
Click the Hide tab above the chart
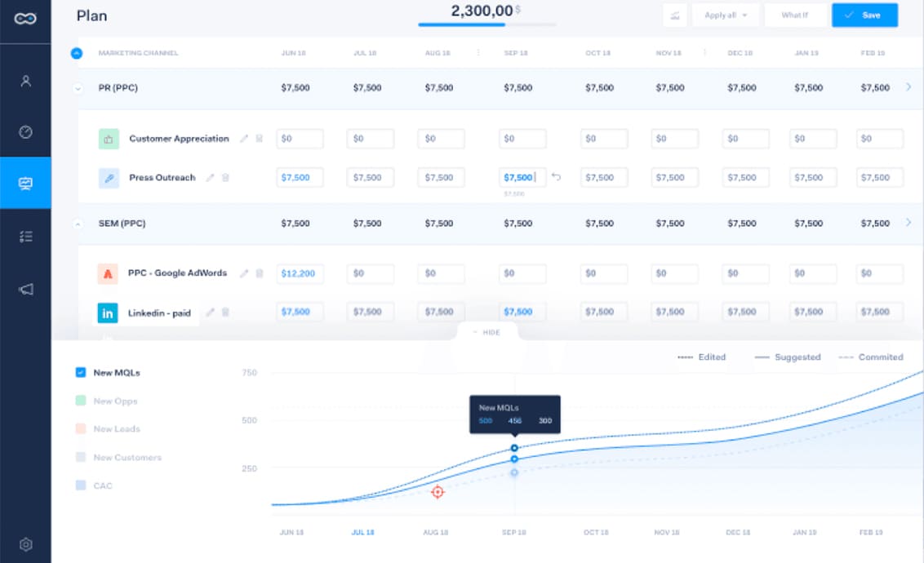point(486,332)
